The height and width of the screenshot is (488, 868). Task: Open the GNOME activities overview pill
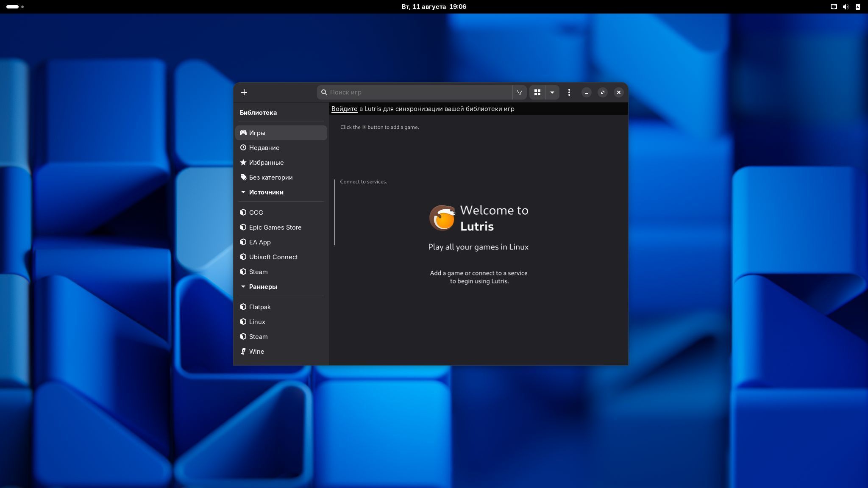tap(13, 7)
